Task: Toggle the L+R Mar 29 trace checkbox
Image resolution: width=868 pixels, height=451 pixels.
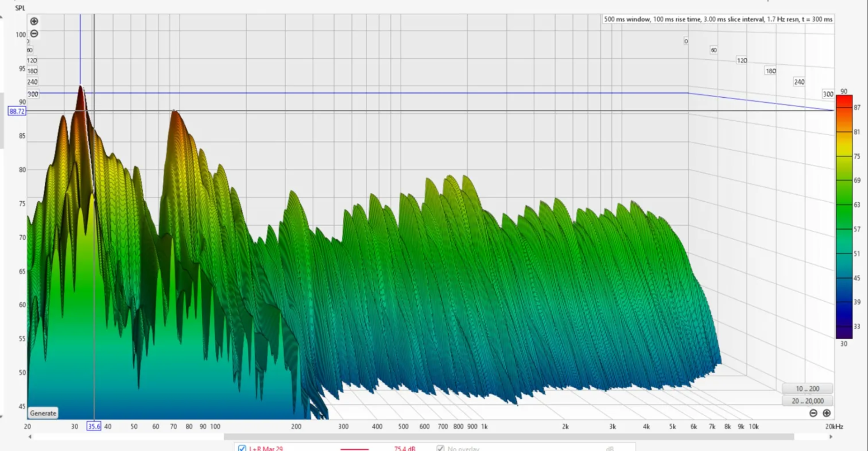Action: [242, 448]
